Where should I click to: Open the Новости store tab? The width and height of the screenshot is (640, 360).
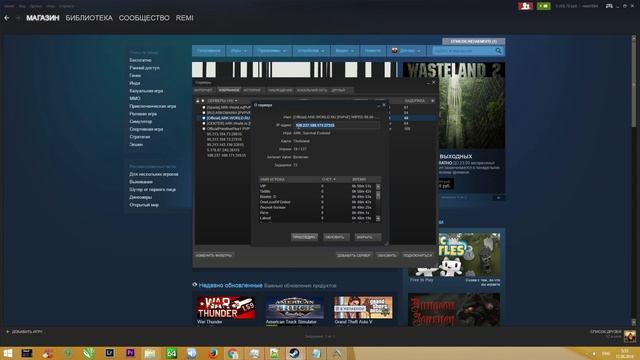click(x=373, y=51)
